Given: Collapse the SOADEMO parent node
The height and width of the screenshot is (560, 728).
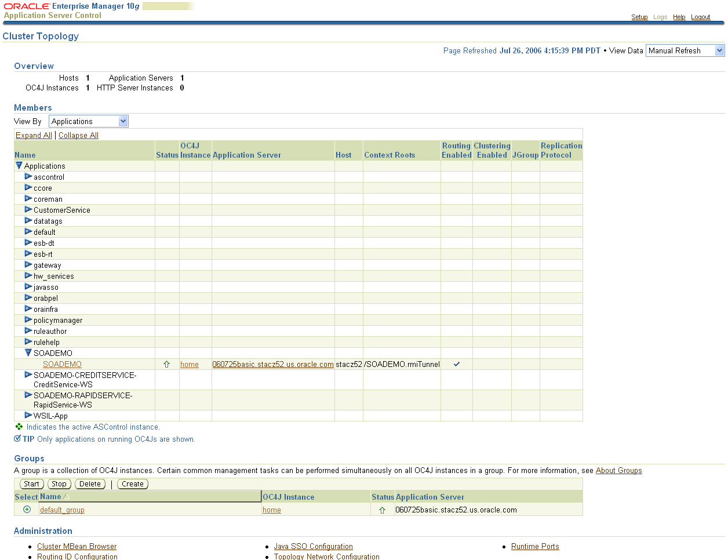Looking at the screenshot, I should pyautogui.click(x=28, y=352).
